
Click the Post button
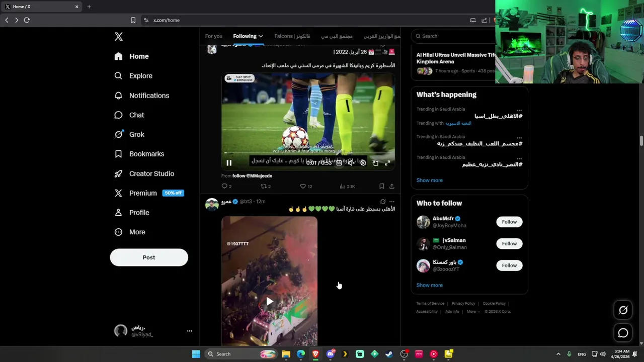[149, 257]
